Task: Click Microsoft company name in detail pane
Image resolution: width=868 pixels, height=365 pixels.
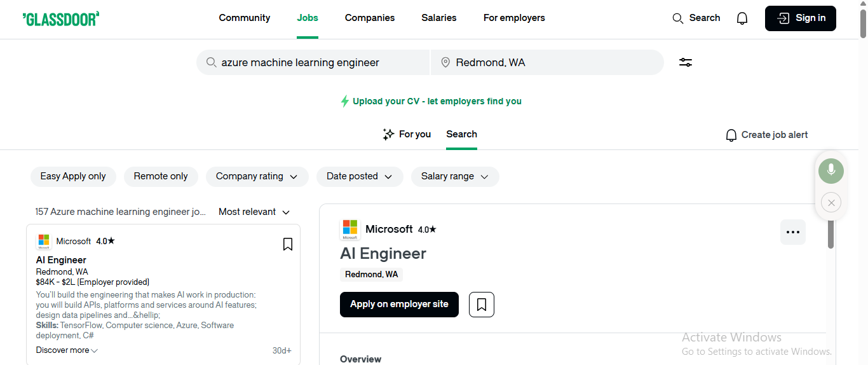Action: coord(389,230)
